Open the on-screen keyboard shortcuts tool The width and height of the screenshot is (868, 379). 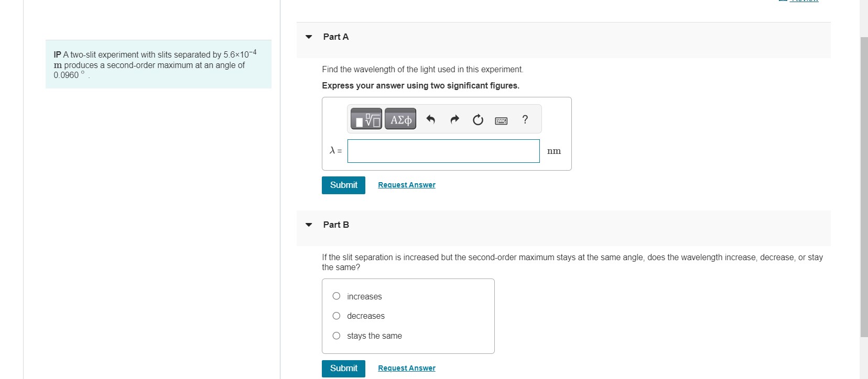[501, 120]
